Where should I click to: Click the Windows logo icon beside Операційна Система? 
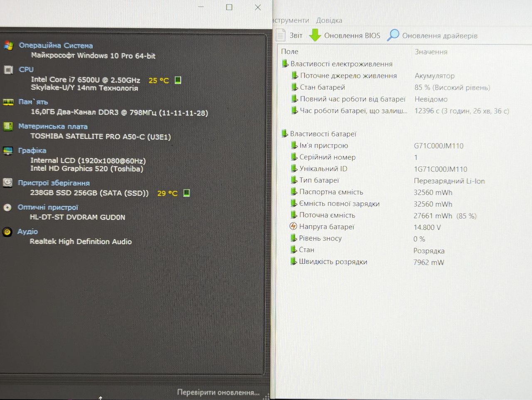[8, 46]
